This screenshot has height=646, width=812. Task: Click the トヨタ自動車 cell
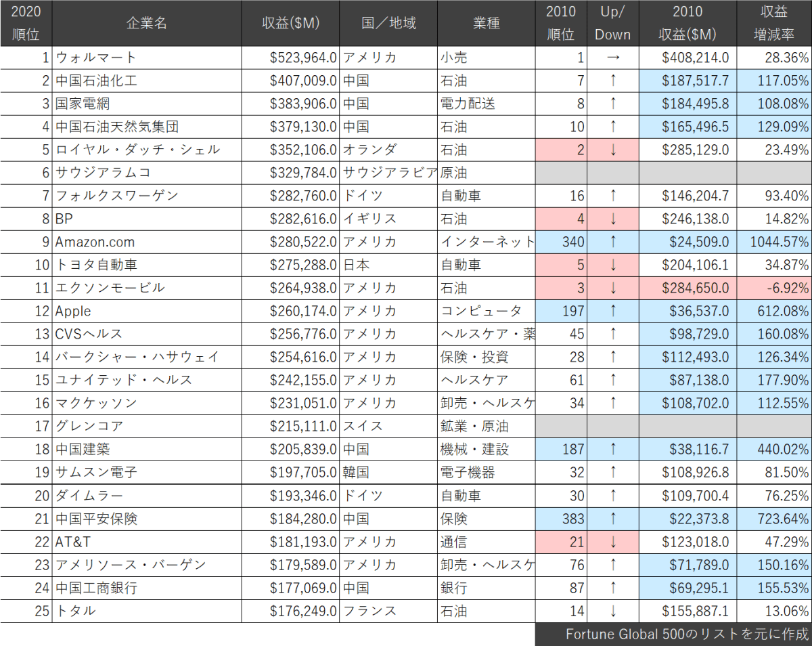(146, 265)
